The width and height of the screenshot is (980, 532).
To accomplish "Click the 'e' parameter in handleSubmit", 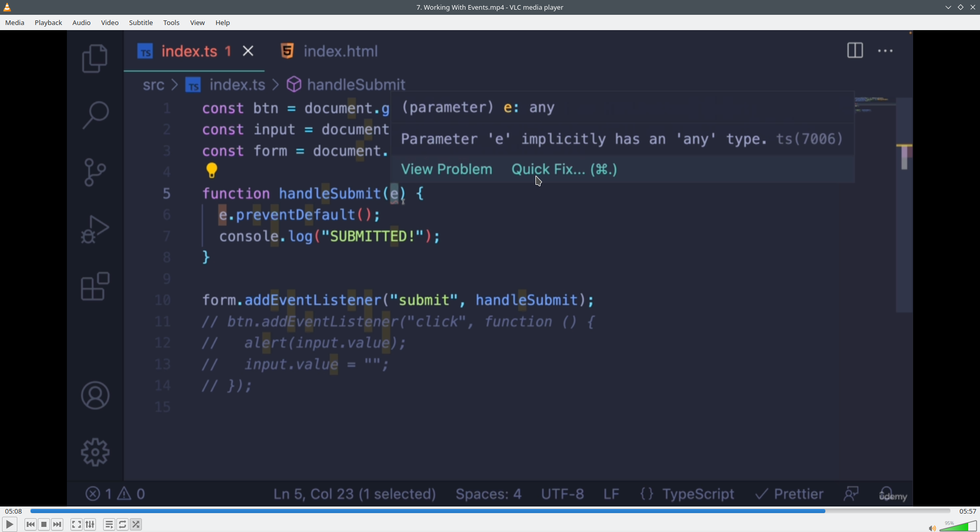I will 395,194.
